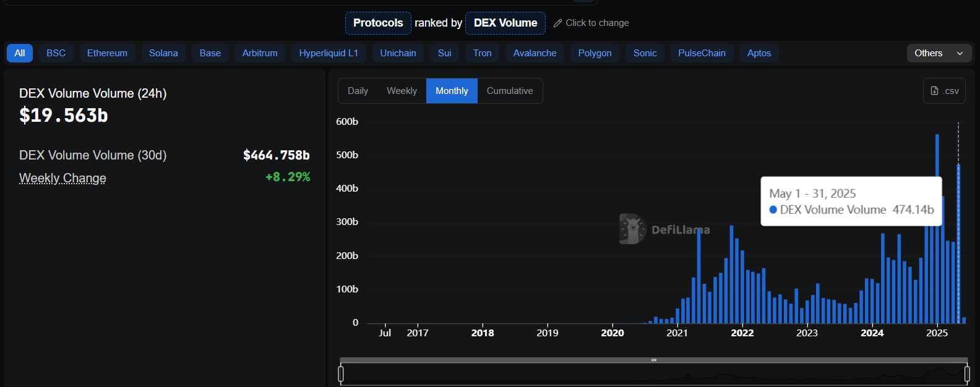Click the Jul x-axis label

[385, 333]
